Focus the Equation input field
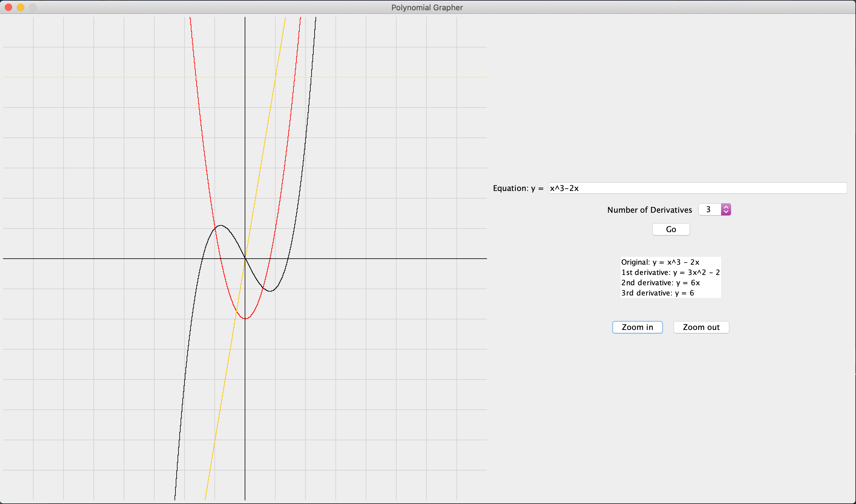Screen dimensions: 856x504 [x=697, y=188]
